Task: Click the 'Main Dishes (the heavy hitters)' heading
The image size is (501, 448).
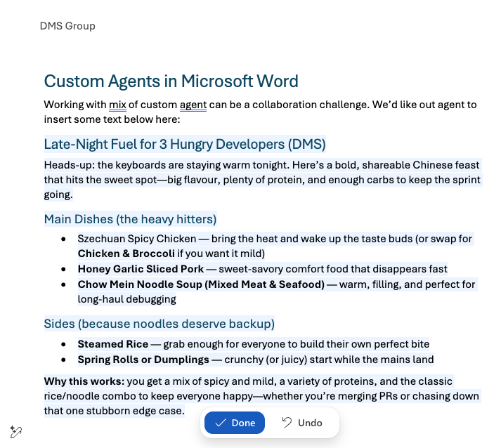Action: click(130, 219)
